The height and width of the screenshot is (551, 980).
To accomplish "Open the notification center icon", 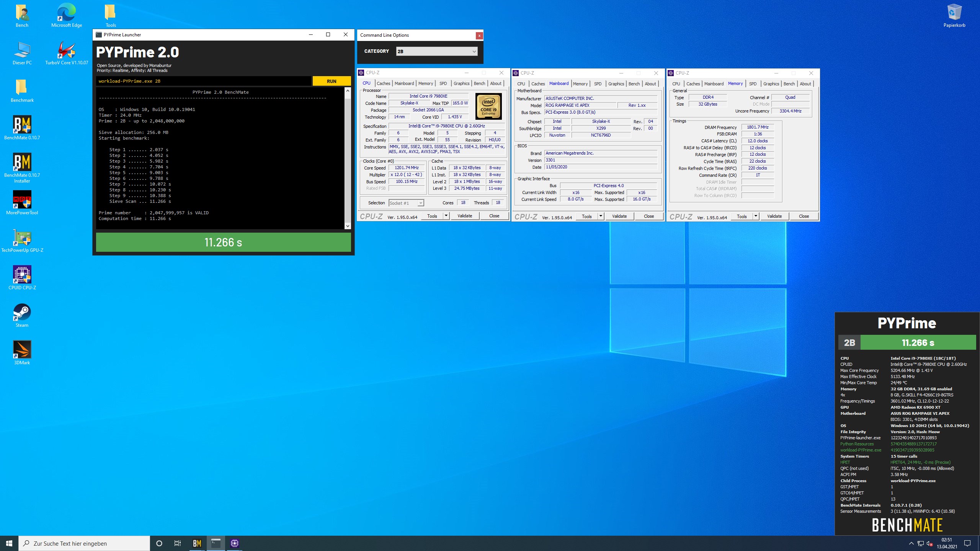I will [x=967, y=543].
